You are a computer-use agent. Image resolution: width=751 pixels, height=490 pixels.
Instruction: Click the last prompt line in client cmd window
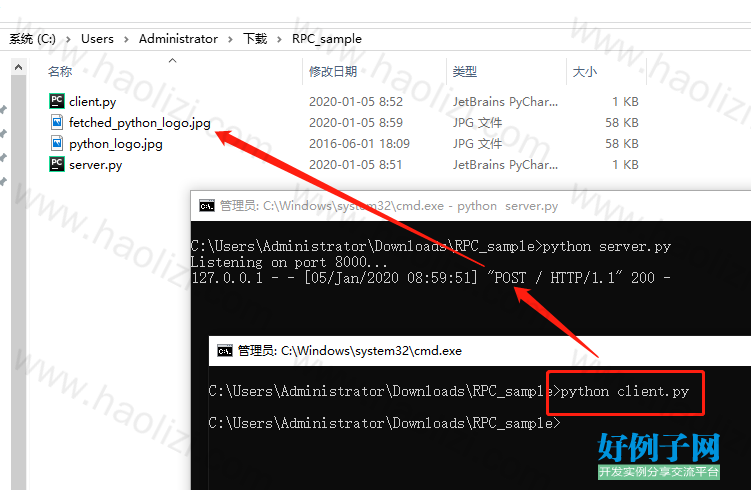click(384, 423)
